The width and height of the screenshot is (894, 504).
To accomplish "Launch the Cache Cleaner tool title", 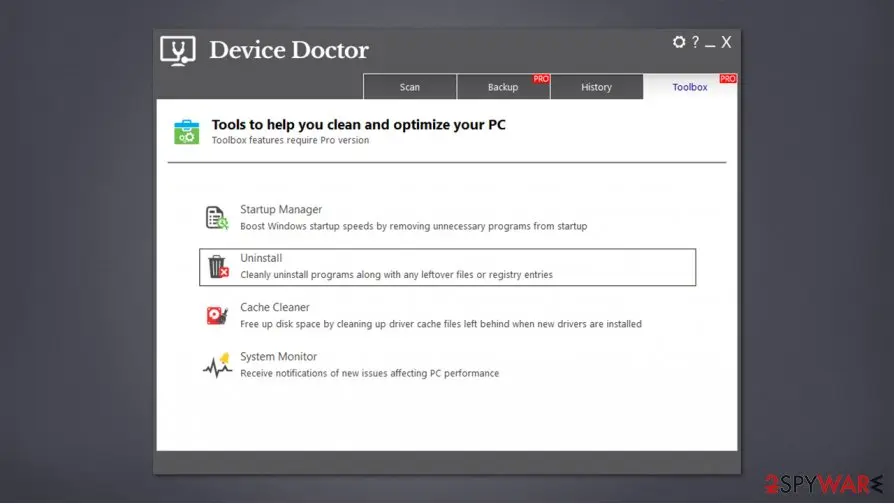I will click(275, 307).
